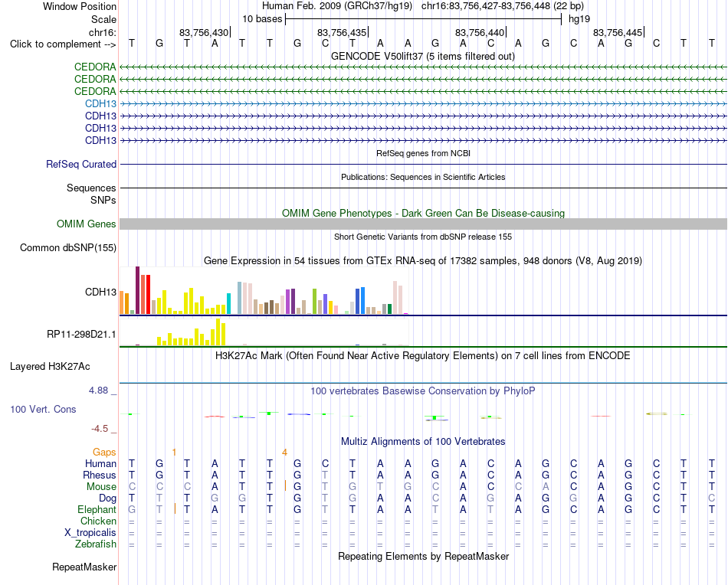
Task: Open 'Short Genetic Variants from dbSNP release 155'
Action: [x=423, y=237]
